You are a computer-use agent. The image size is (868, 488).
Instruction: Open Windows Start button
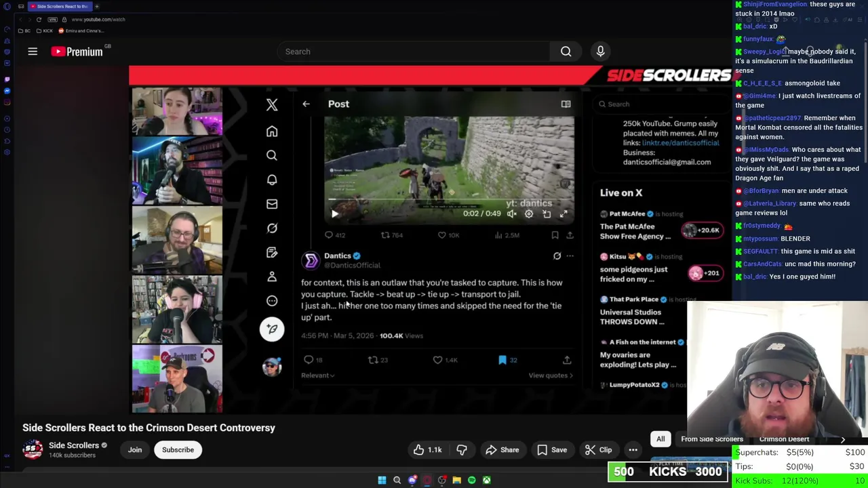tap(382, 481)
